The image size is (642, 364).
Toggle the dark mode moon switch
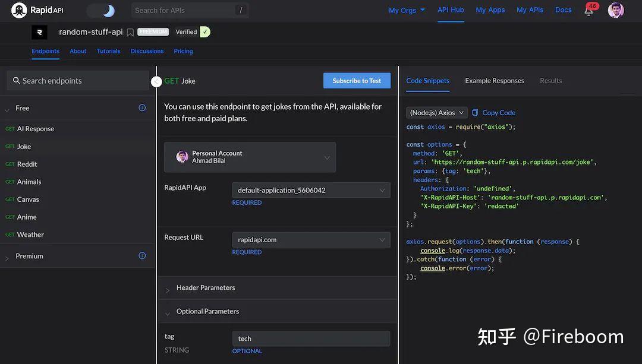100,11
